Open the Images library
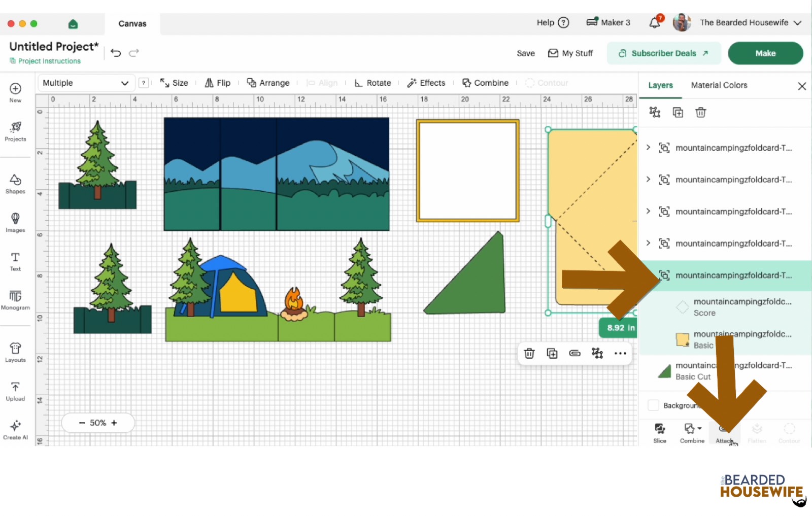 pyautogui.click(x=15, y=223)
